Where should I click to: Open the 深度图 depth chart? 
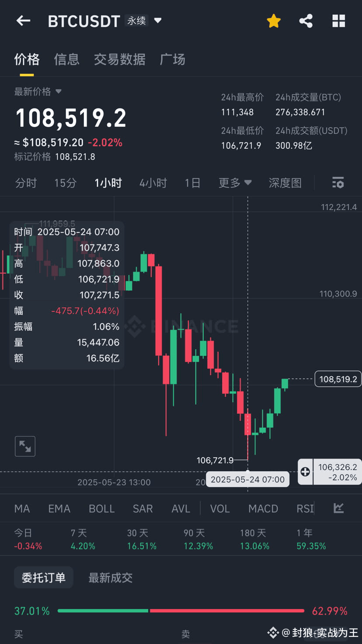pyautogui.click(x=285, y=182)
